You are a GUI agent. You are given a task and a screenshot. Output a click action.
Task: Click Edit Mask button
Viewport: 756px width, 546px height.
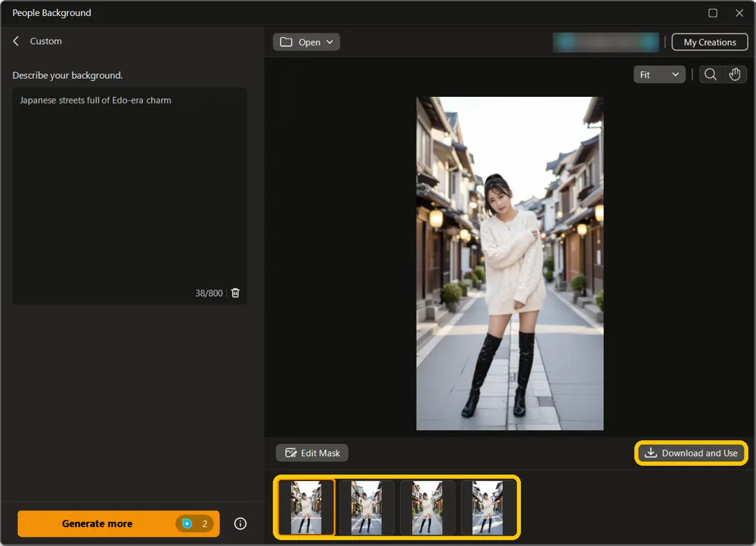pos(312,453)
